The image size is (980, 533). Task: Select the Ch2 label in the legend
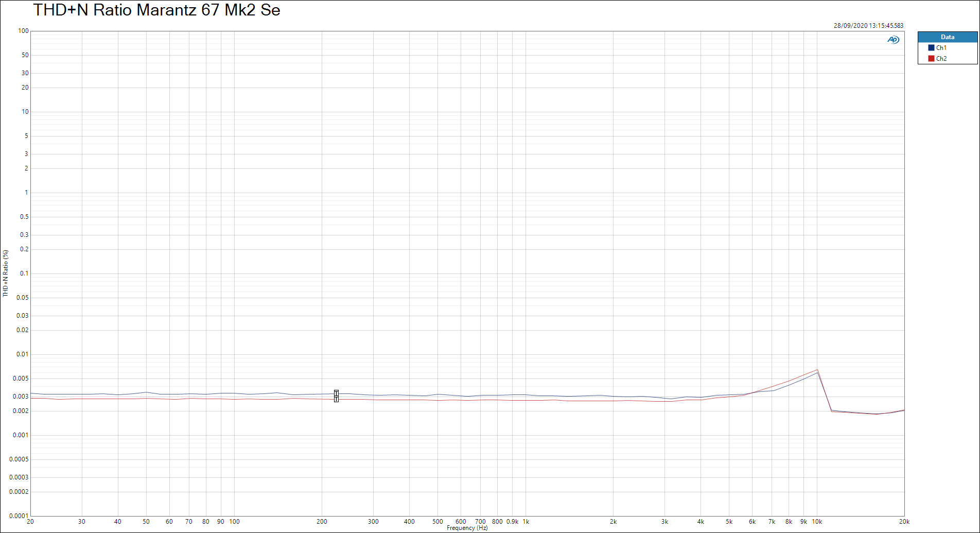pyautogui.click(x=941, y=59)
